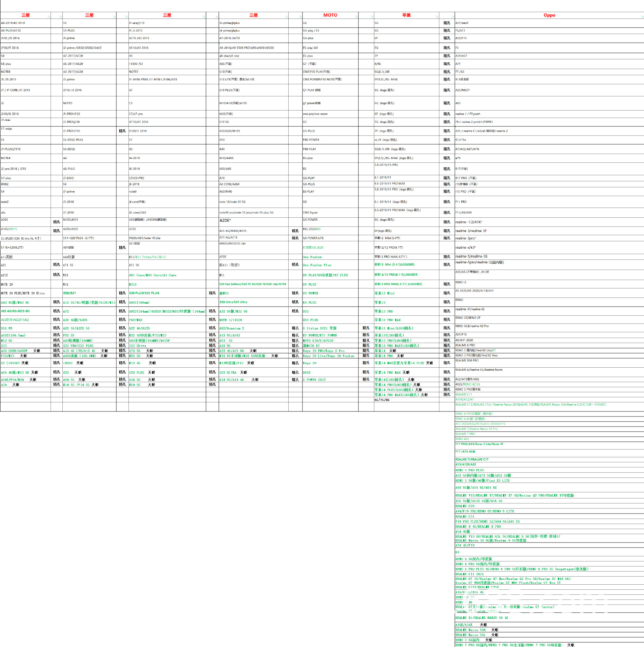
Task: Select the S8-plus cell
Action: click(25, 64)
